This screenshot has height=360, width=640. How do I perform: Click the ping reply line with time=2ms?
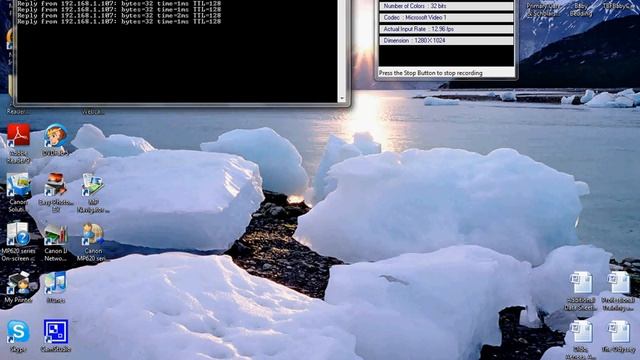pos(119,16)
